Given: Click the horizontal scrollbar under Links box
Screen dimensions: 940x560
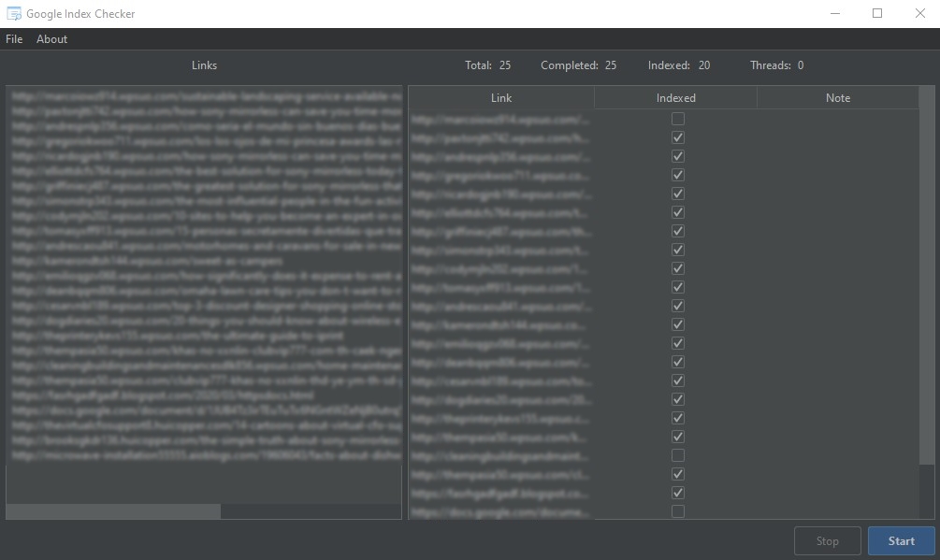Looking at the screenshot, I should pos(113,511).
